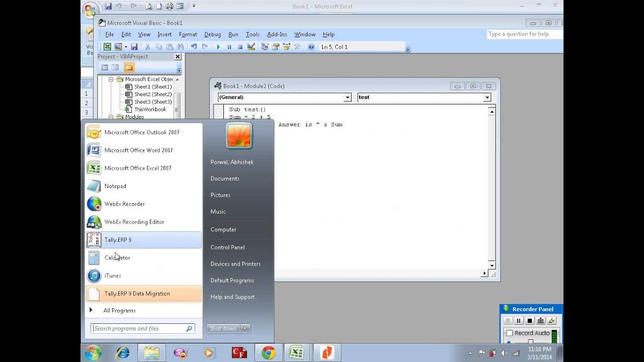Open Tally.ERP 9 Data Migration
The width and height of the screenshot is (644, 362).
point(143,294)
